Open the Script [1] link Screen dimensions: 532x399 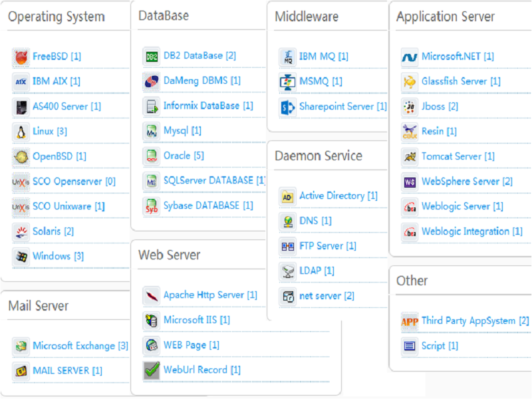point(440,346)
